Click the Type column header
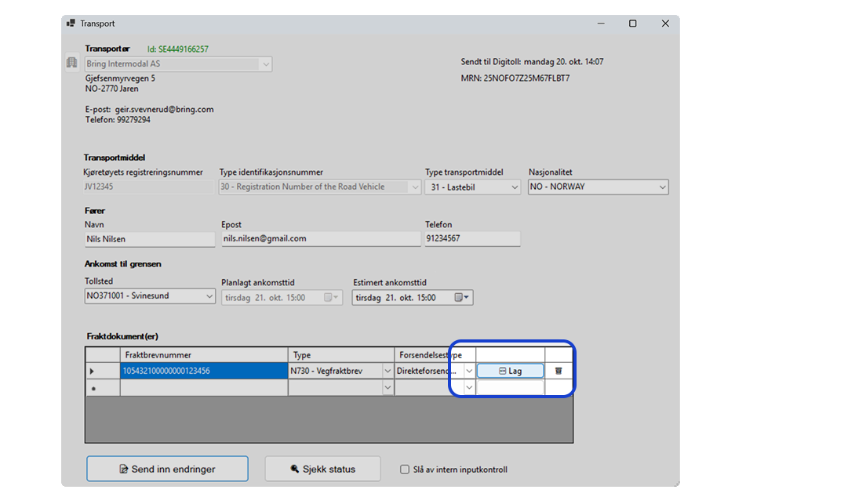The image size is (866, 504). point(340,355)
